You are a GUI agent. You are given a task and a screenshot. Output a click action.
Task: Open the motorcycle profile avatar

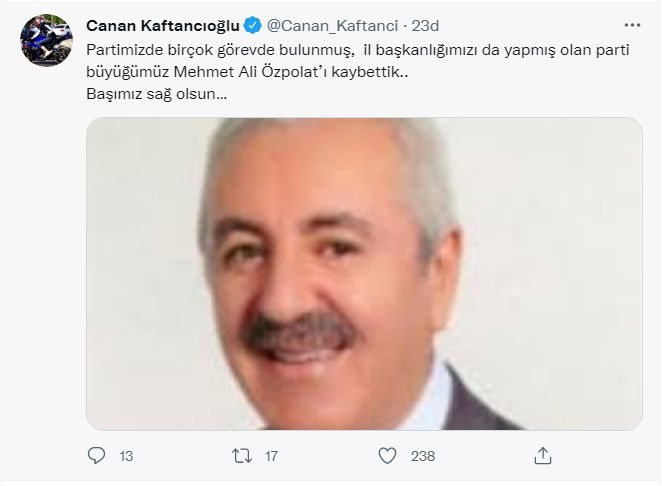point(46,41)
